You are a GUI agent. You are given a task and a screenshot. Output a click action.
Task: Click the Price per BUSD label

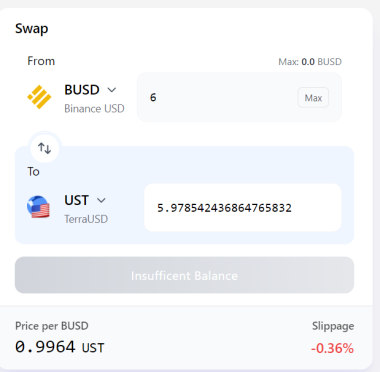tap(52, 326)
